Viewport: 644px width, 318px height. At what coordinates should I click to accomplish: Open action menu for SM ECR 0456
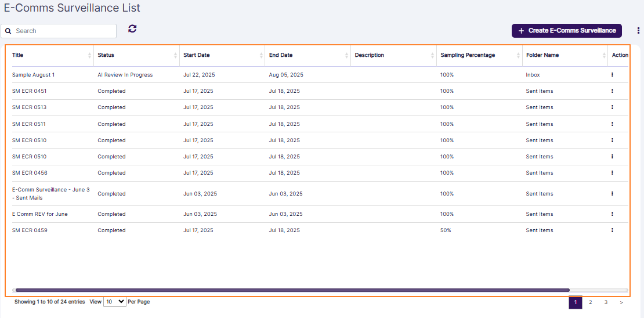612,173
